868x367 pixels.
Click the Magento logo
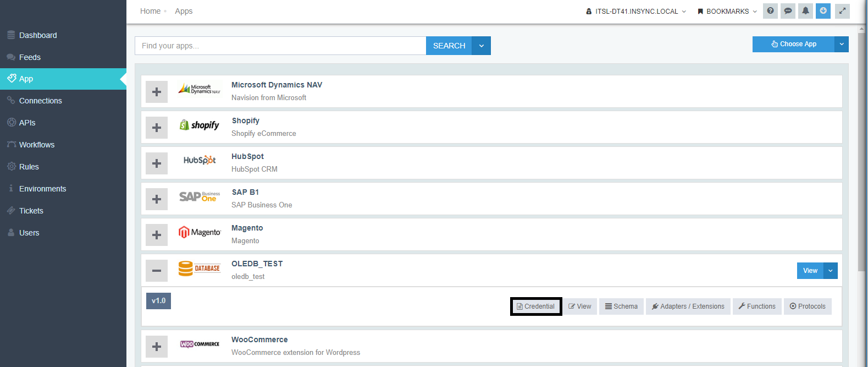click(200, 232)
